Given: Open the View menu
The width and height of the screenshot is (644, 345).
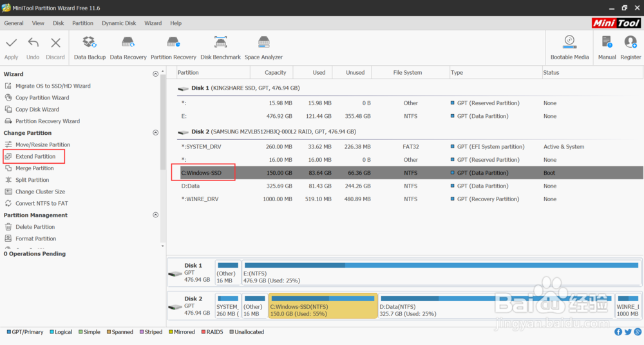Looking at the screenshot, I should (x=38, y=23).
